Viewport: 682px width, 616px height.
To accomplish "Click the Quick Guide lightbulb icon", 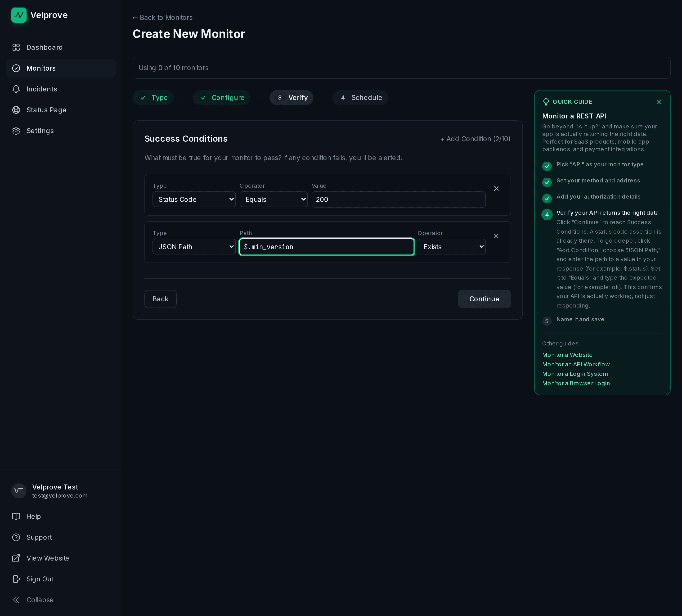I will [x=546, y=102].
